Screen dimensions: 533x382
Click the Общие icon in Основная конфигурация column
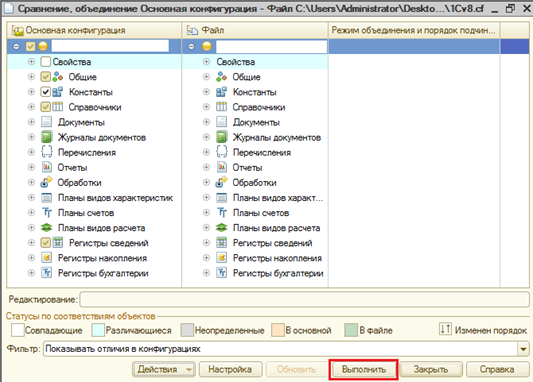[57, 77]
